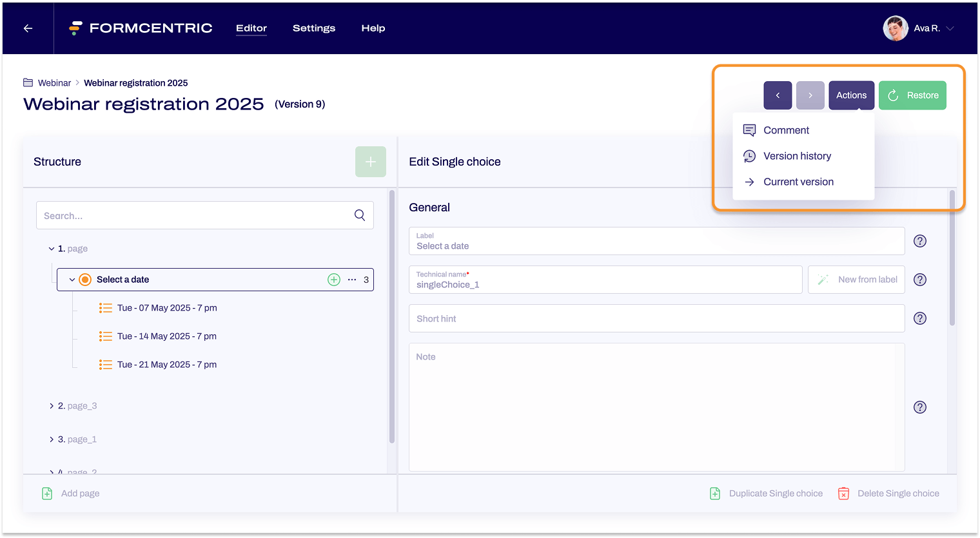Open the Version history action
The image size is (980, 538).
[797, 156]
